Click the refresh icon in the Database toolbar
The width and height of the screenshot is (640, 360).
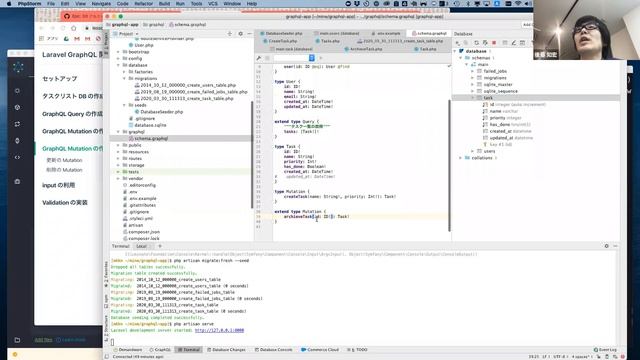[x=476, y=42]
